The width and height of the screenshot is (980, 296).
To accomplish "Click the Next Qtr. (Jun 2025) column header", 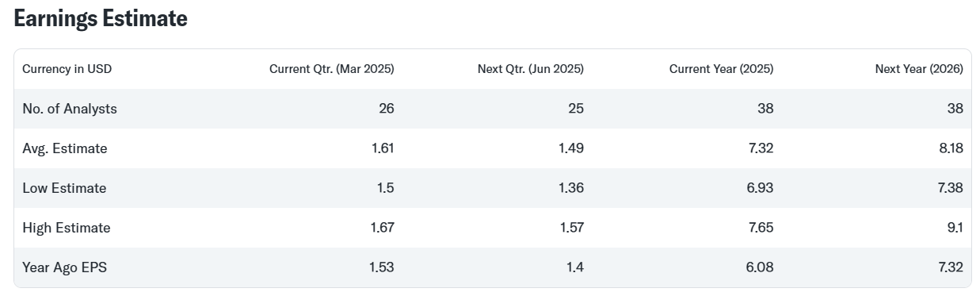I will [x=531, y=69].
